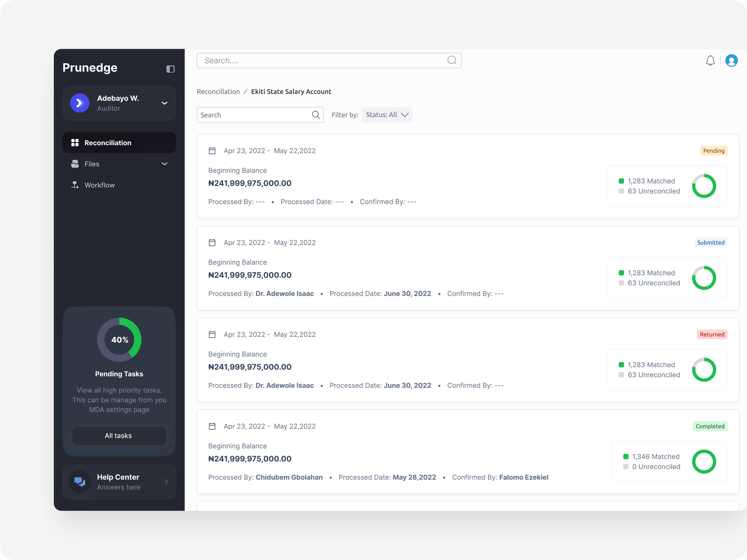This screenshot has height=560, width=747.
Task: Focus the top Search.... input field
Action: (329, 60)
